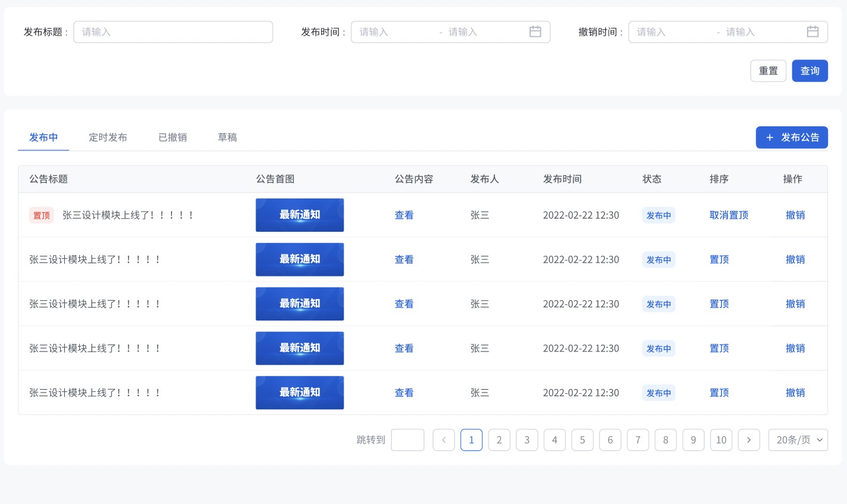Go to page 9

(x=693, y=440)
